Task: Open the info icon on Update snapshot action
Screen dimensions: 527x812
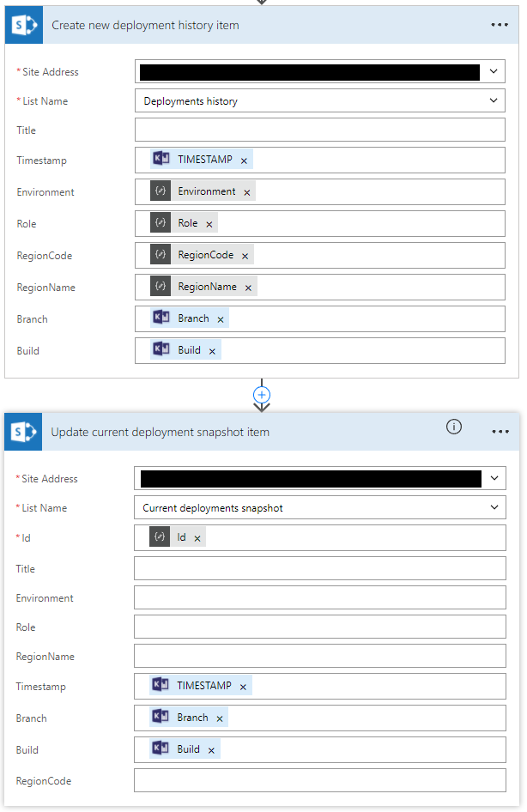Action: [x=454, y=427]
